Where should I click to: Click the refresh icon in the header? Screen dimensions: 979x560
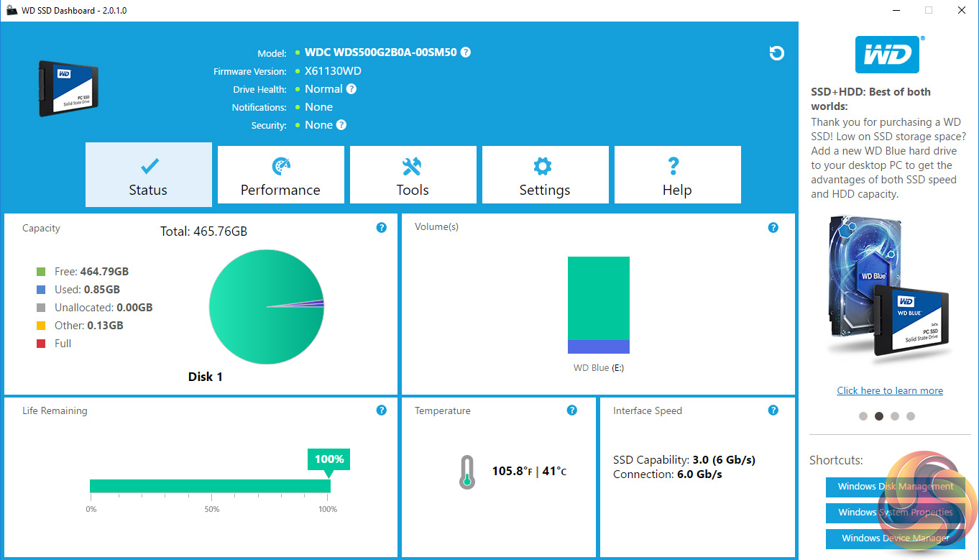click(x=776, y=53)
